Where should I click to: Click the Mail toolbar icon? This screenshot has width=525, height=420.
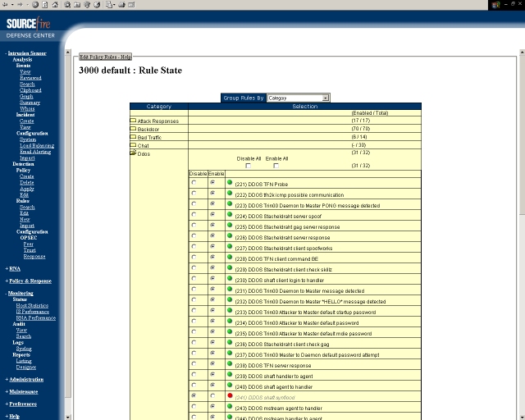tap(109, 5)
